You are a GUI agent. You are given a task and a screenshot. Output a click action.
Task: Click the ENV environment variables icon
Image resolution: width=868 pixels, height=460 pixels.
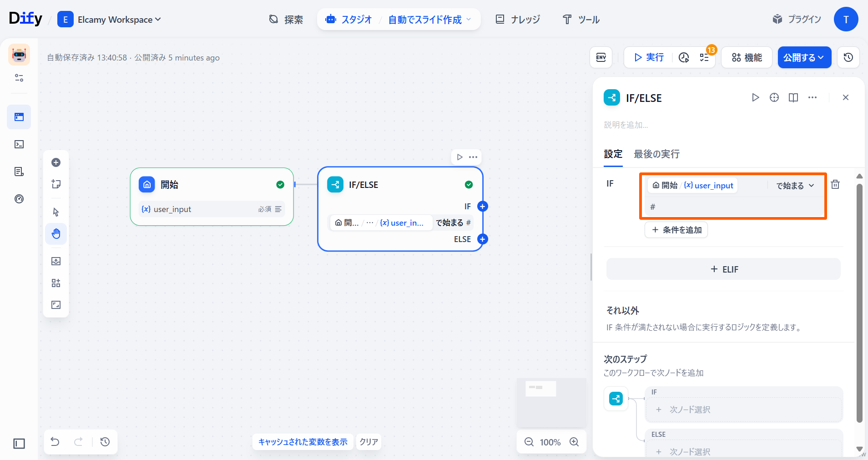click(x=601, y=57)
